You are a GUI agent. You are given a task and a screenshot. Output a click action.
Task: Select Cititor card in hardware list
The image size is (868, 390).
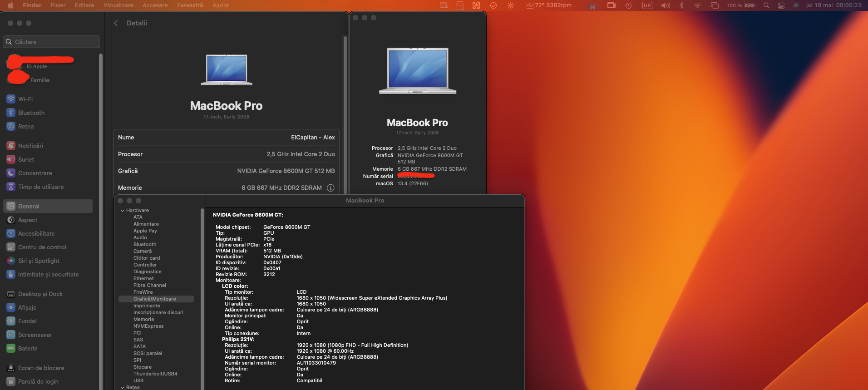(147, 258)
